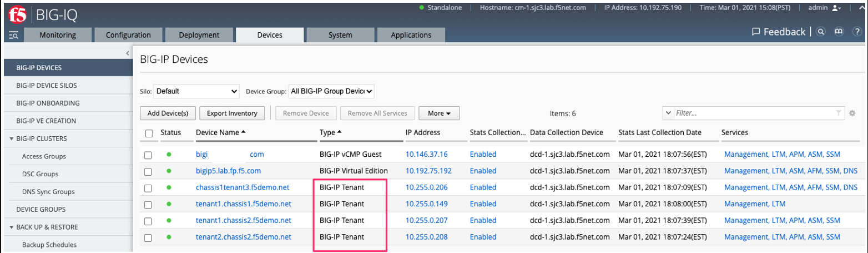
Task: Open the tenant2.chassis2.f5demo.net device link
Action: (x=244, y=237)
